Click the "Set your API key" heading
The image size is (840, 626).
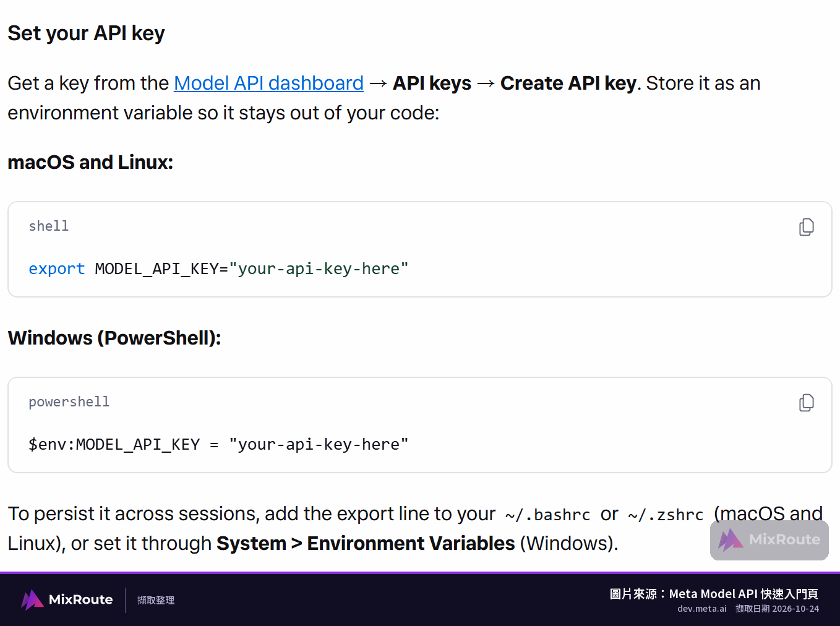tap(86, 33)
